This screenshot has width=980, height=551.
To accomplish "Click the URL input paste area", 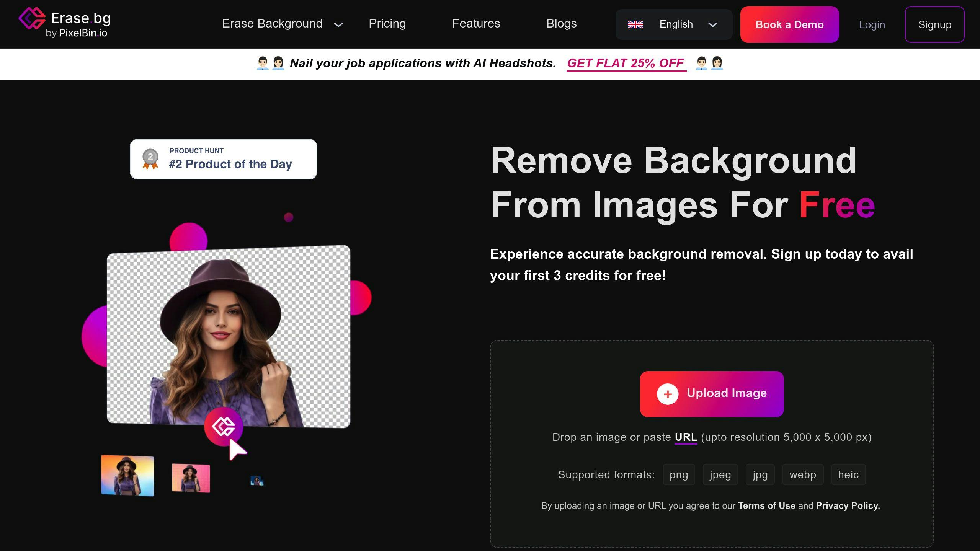I will coord(685,437).
